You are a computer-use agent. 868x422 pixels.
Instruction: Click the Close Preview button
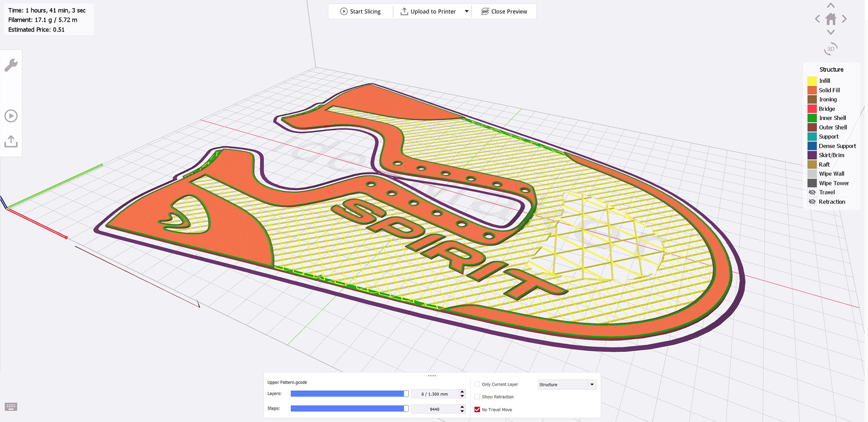[x=504, y=11]
